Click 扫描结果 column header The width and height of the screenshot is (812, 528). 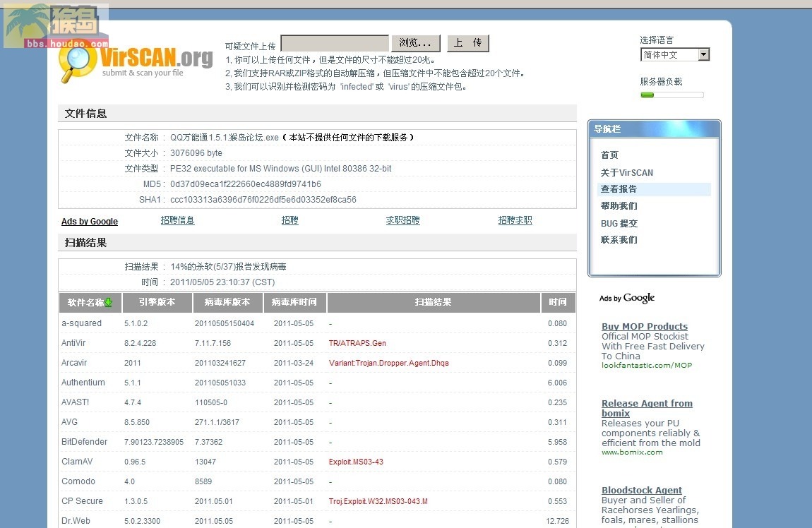[434, 303]
